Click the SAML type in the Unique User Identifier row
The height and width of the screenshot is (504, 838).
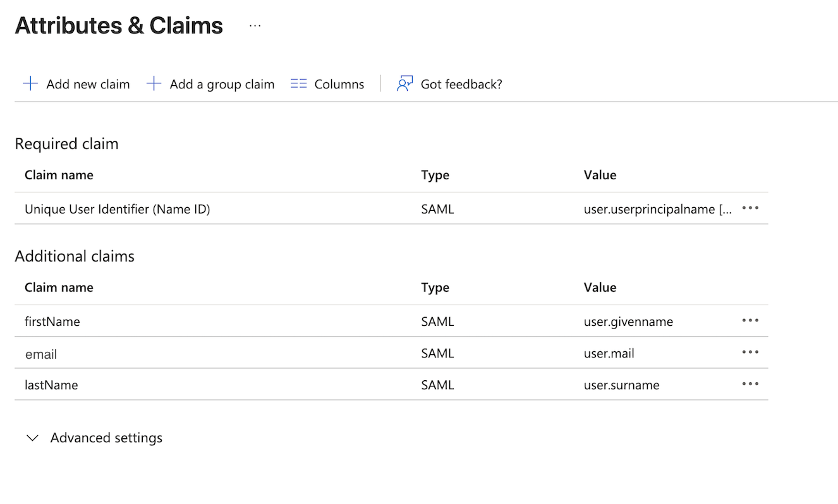(437, 209)
